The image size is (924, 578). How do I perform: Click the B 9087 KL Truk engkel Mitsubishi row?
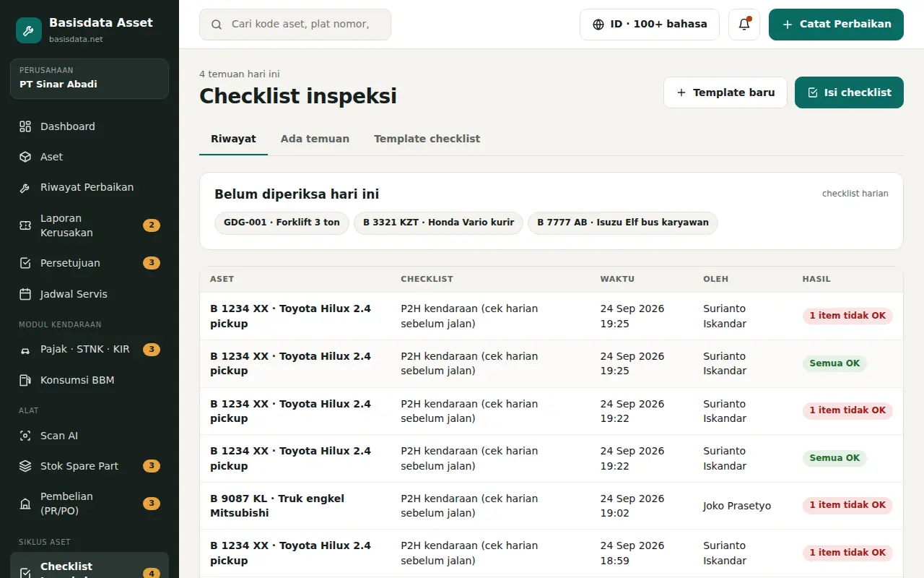(552, 506)
